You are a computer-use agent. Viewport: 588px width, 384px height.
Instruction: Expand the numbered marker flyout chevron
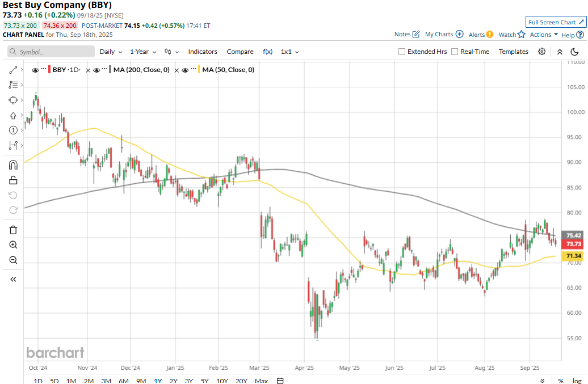coord(22,130)
